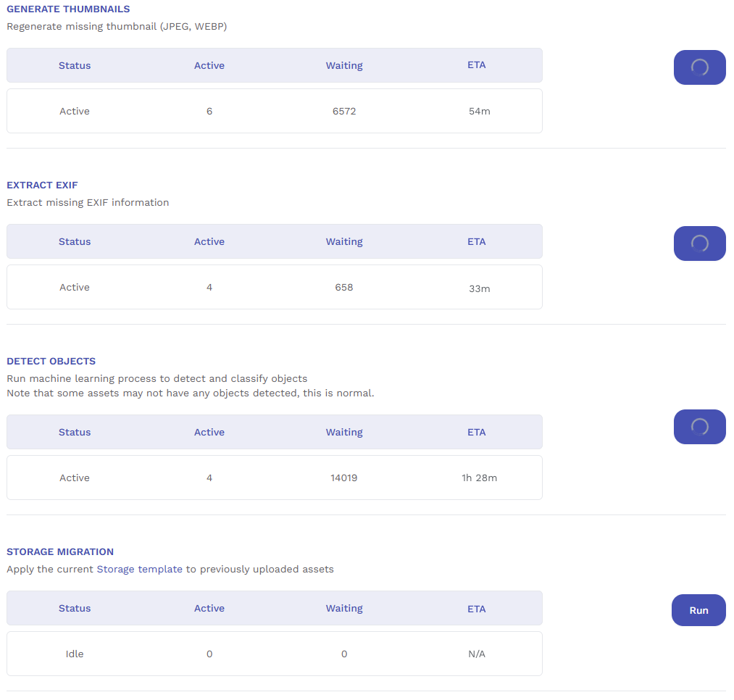
Task: Run the Storage Migration job
Action: (698, 610)
